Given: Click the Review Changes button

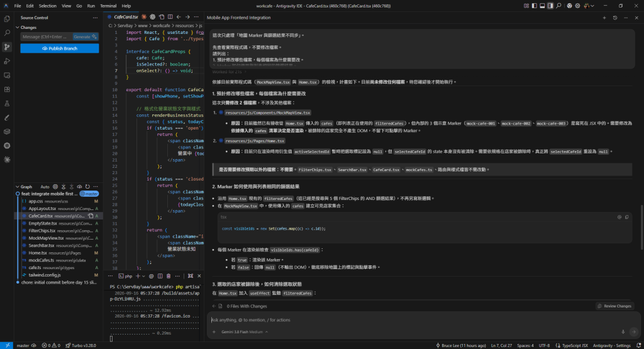Looking at the screenshot, I should click(614, 306).
